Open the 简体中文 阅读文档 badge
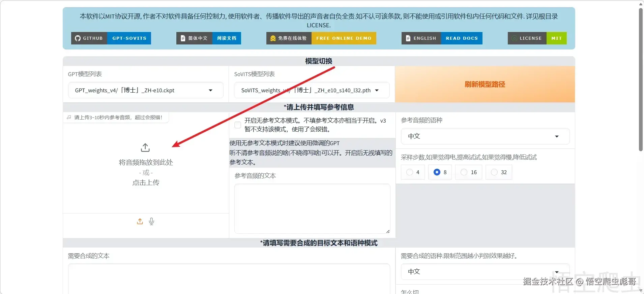The height and width of the screenshot is (294, 644). coord(208,38)
